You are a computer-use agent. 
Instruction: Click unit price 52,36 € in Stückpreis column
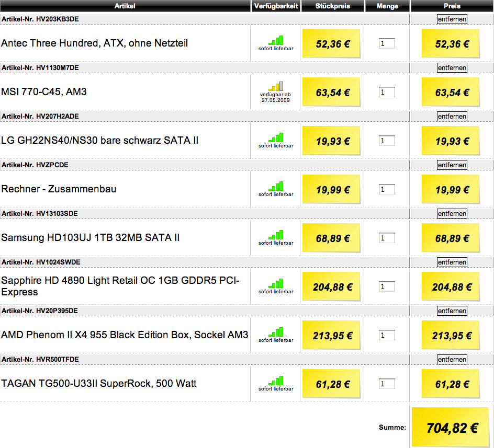point(331,43)
